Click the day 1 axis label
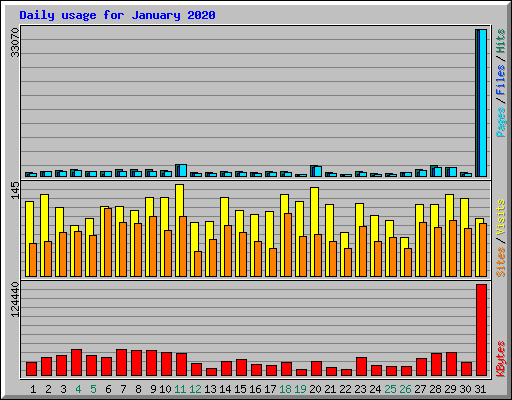 click(x=33, y=389)
